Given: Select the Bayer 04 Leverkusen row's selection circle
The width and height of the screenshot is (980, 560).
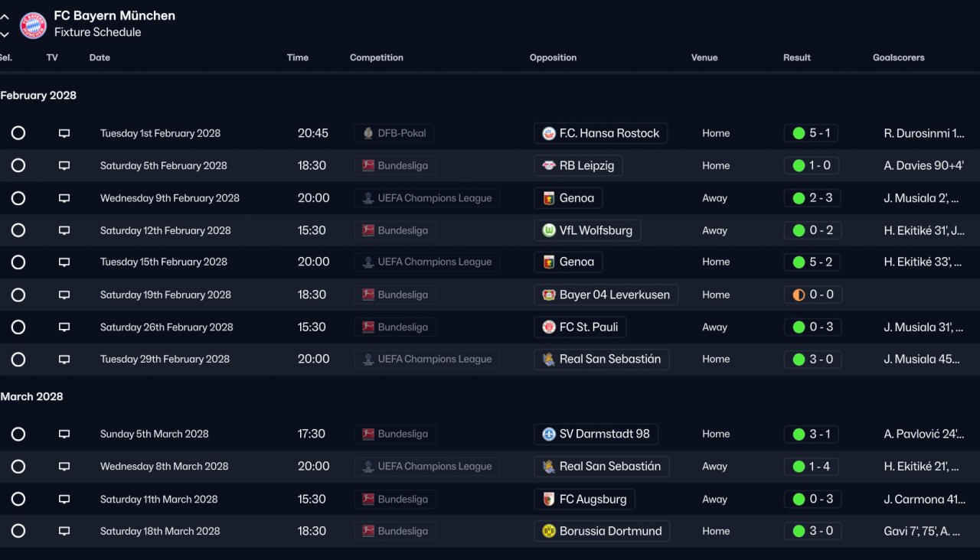Looking at the screenshot, I should tap(18, 295).
